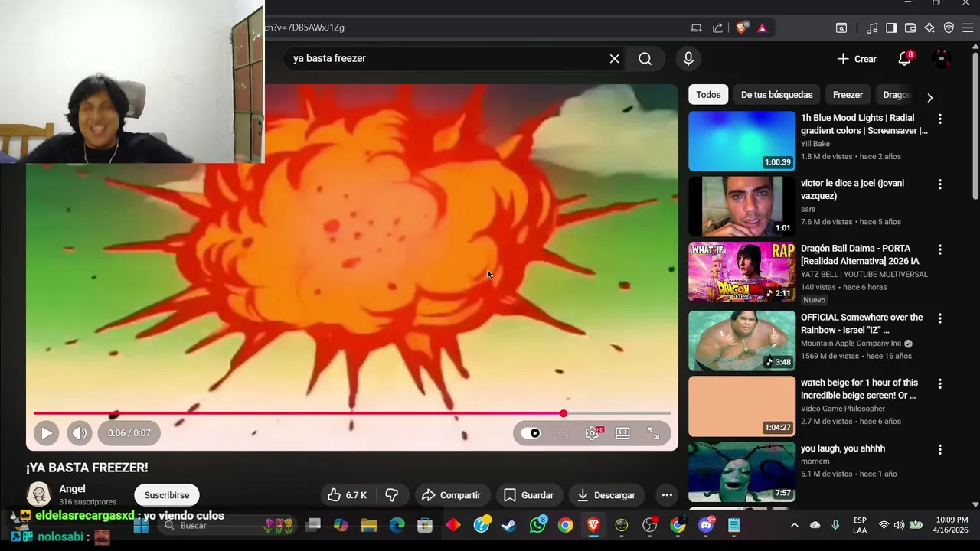Image resolution: width=980 pixels, height=551 pixels.
Task: Toggle the autoplay switch in the player
Action: [531, 433]
